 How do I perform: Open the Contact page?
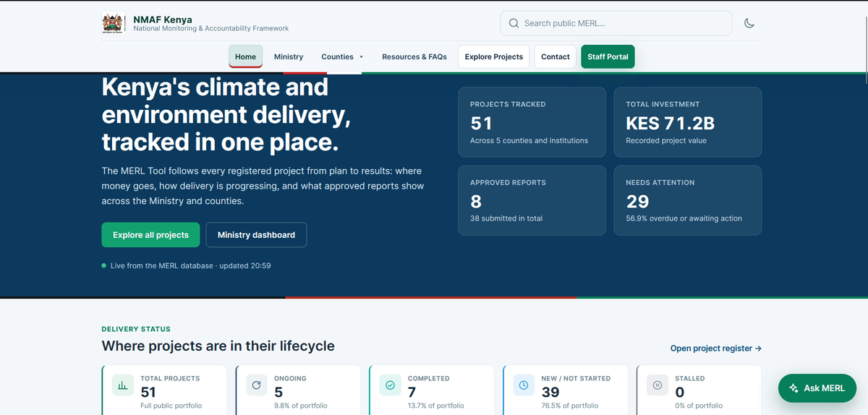click(x=556, y=56)
